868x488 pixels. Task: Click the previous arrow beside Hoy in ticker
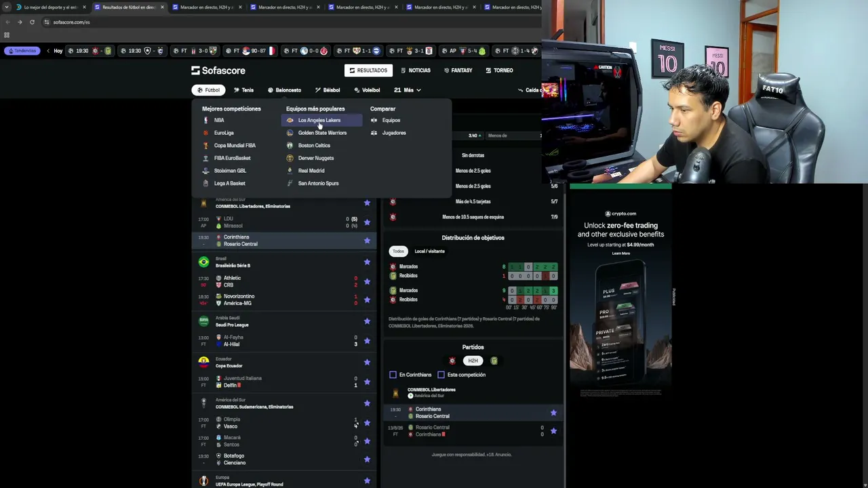coord(47,51)
